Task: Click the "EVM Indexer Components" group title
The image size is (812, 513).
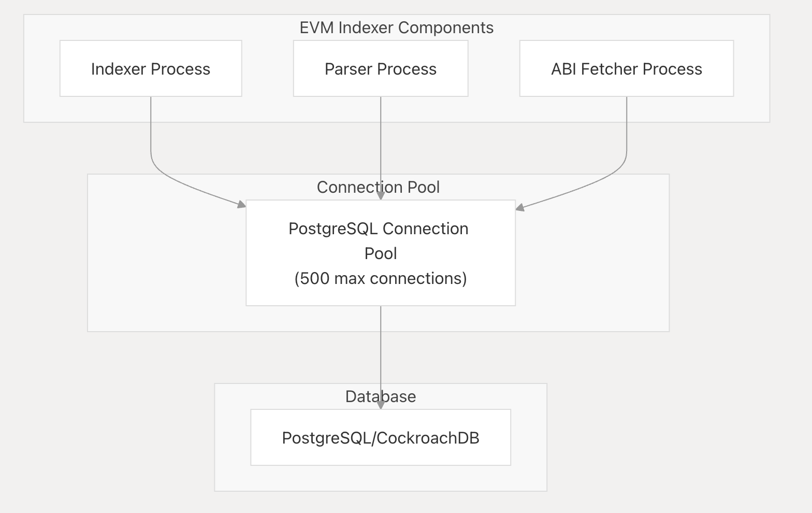Action: 396,27
